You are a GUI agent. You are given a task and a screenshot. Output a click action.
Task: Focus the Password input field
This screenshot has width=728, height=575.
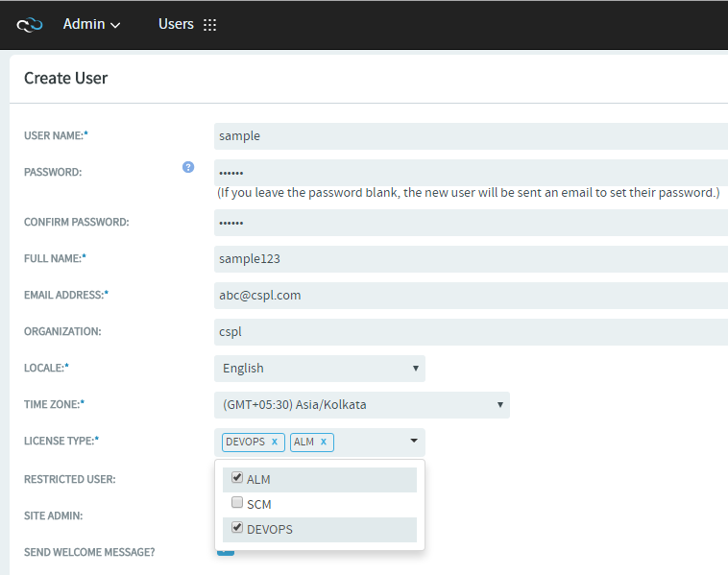click(471, 173)
